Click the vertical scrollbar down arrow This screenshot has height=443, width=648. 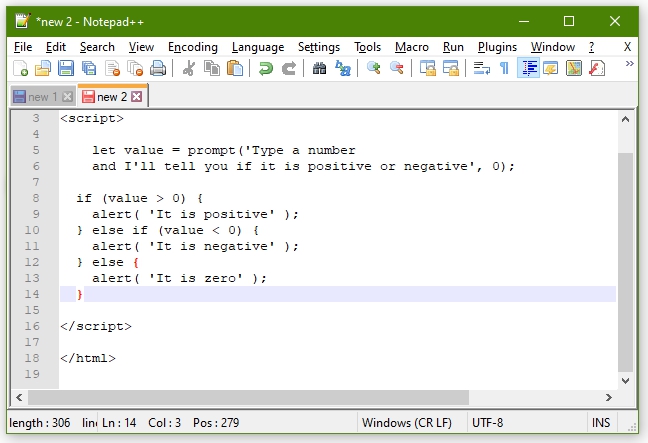[625, 381]
